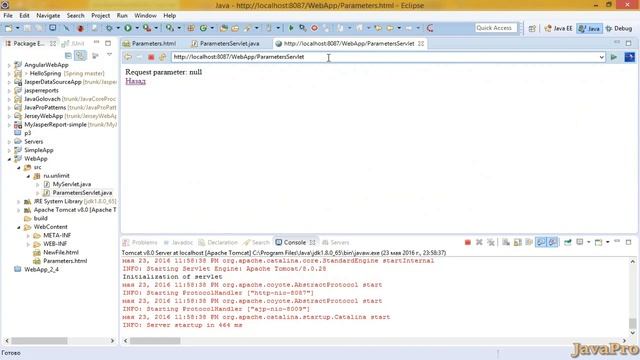Click the Open Type toolbar icon
The width and height of the screenshot is (640, 360).
click(x=223, y=28)
